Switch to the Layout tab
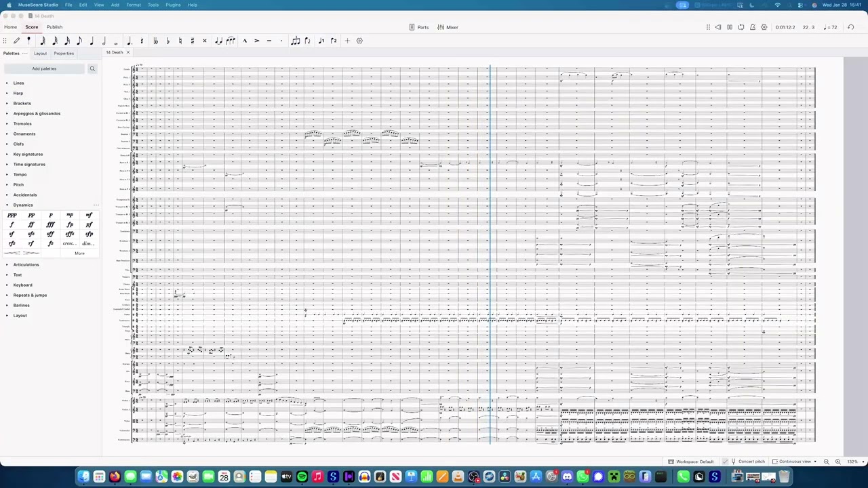The image size is (868, 488). (41, 53)
